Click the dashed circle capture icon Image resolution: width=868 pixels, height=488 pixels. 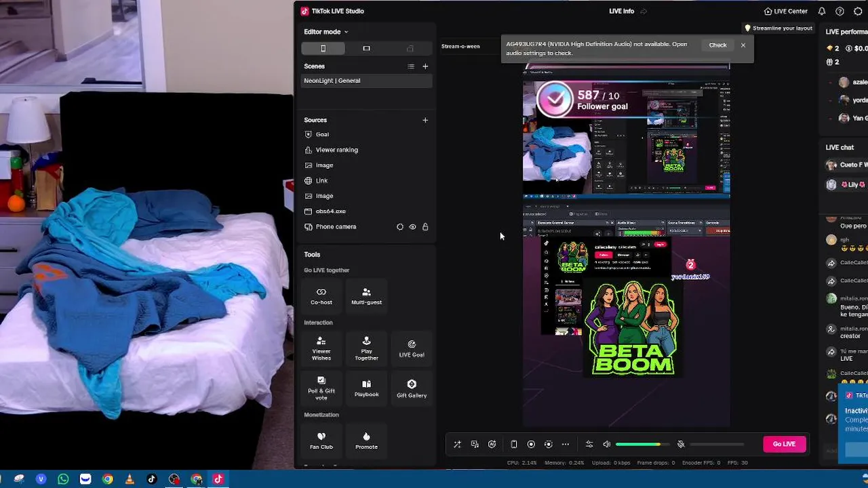tap(549, 445)
